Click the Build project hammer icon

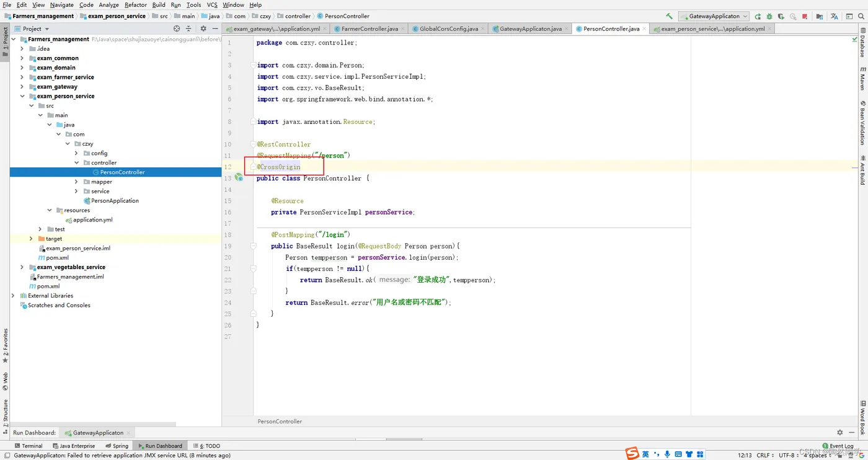click(669, 16)
